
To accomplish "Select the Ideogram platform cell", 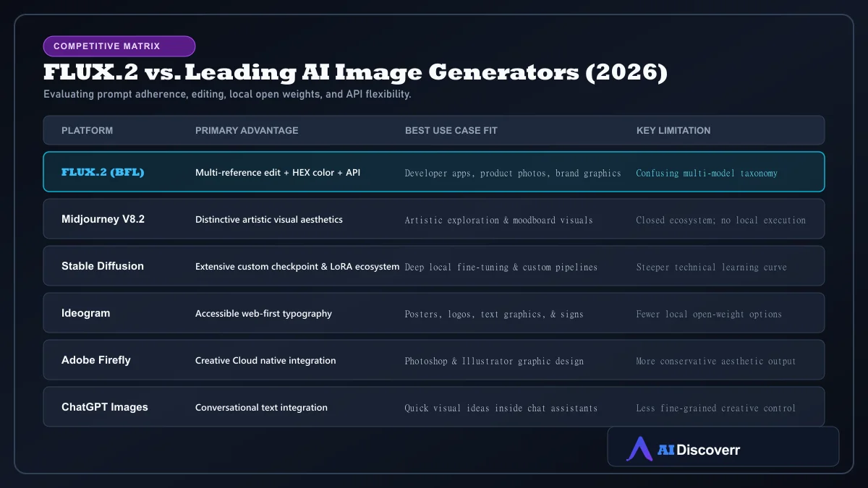I will (86, 313).
